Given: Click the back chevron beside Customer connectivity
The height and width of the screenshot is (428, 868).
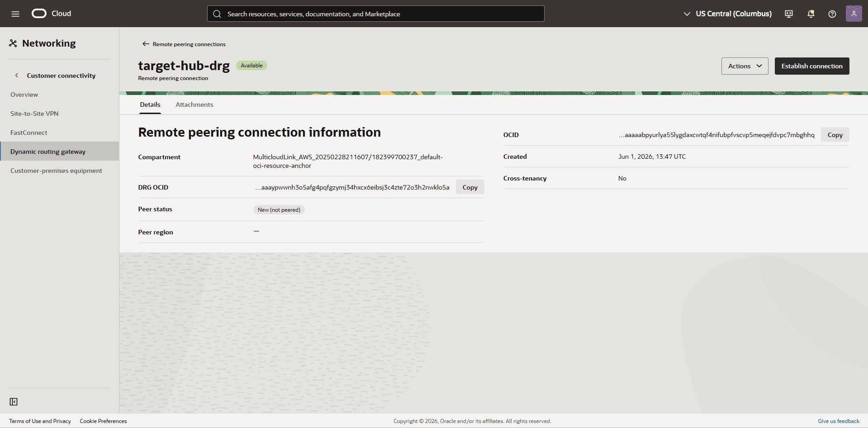Looking at the screenshot, I should tap(17, 76).
